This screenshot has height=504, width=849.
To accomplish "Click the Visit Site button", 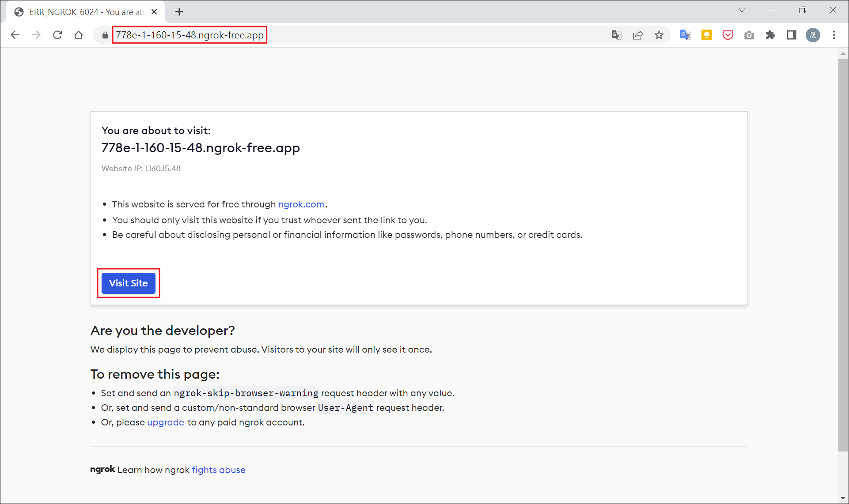I will tap(128, 283).
